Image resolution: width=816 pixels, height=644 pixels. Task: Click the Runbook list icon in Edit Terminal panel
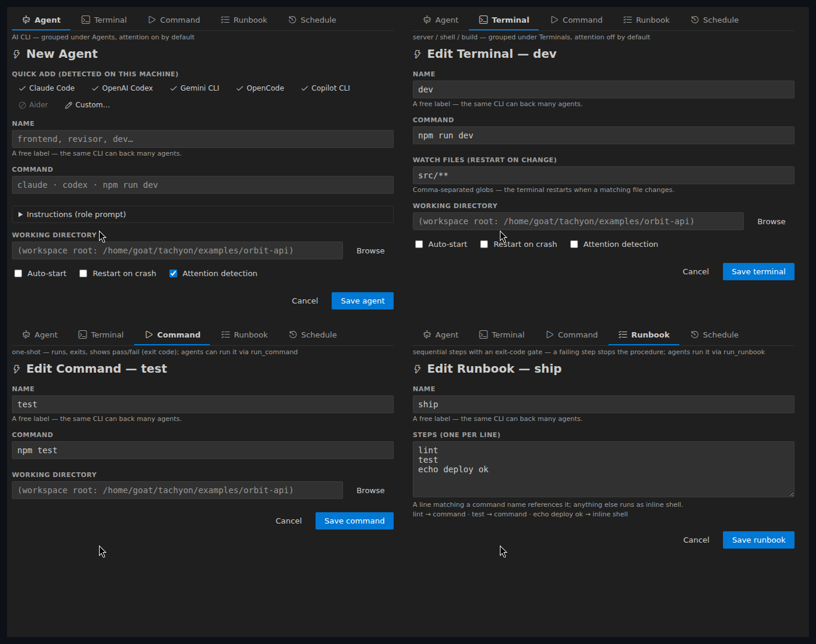(x=628, y=20)
